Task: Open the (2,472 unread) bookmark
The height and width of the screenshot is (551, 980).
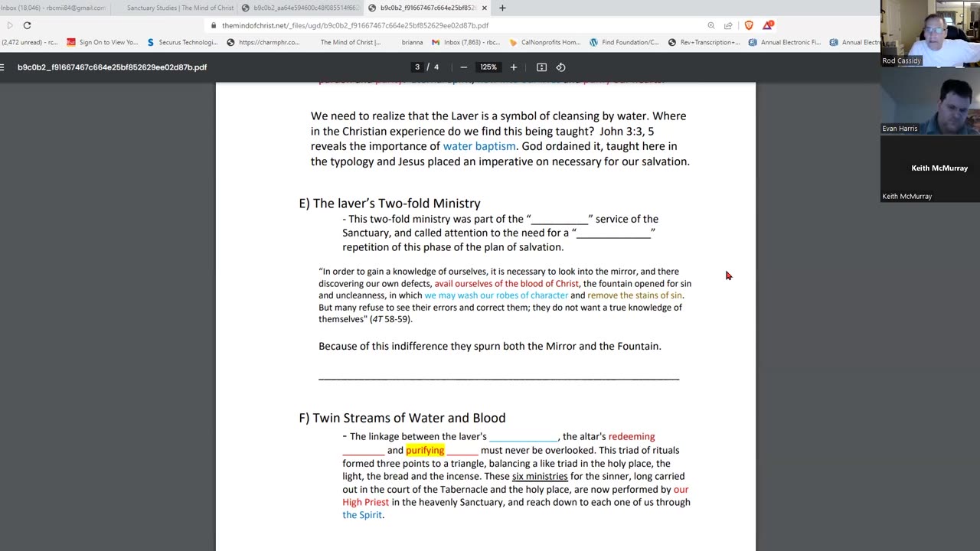Action: click(30, 42)
